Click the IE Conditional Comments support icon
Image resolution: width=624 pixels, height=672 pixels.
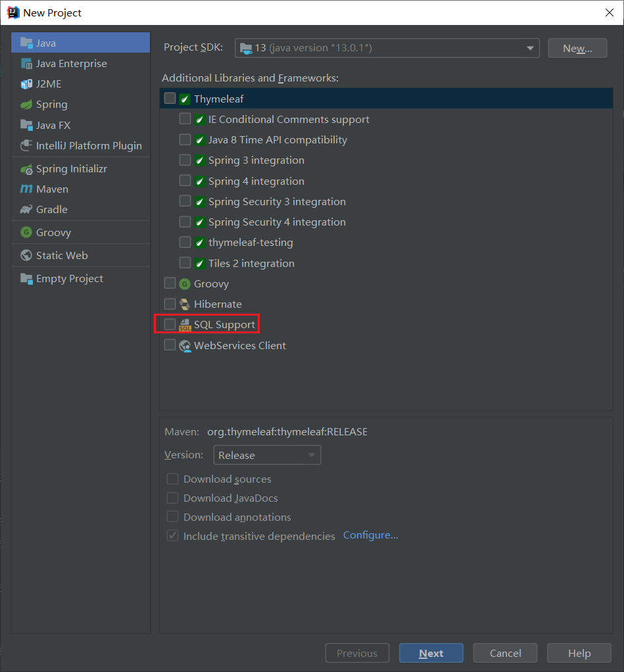pos(199,120)
